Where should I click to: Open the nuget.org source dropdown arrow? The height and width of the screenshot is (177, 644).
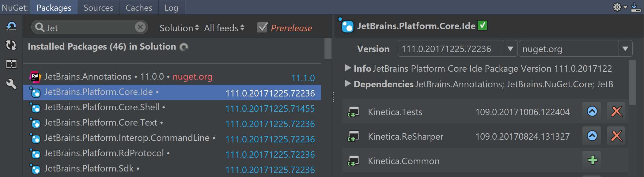(x=625, y=49)
